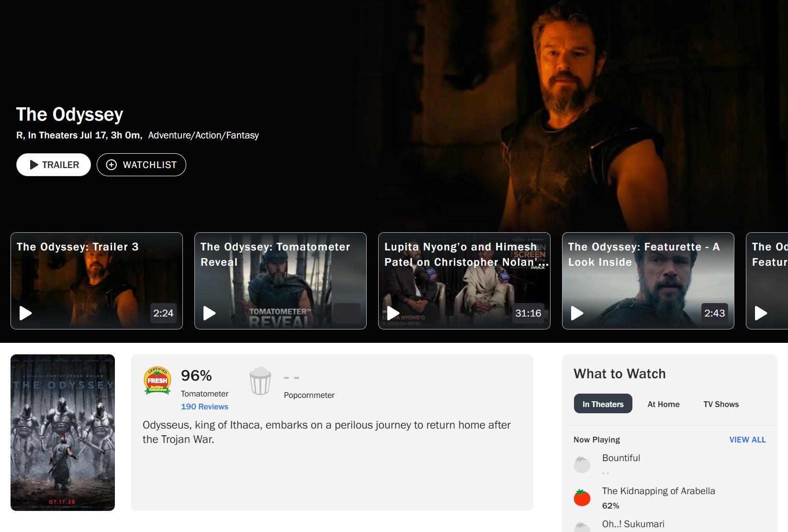Play The Odyssey: Trailer 3 video
This screenshot has height=532, width=788.
(25, 313)
